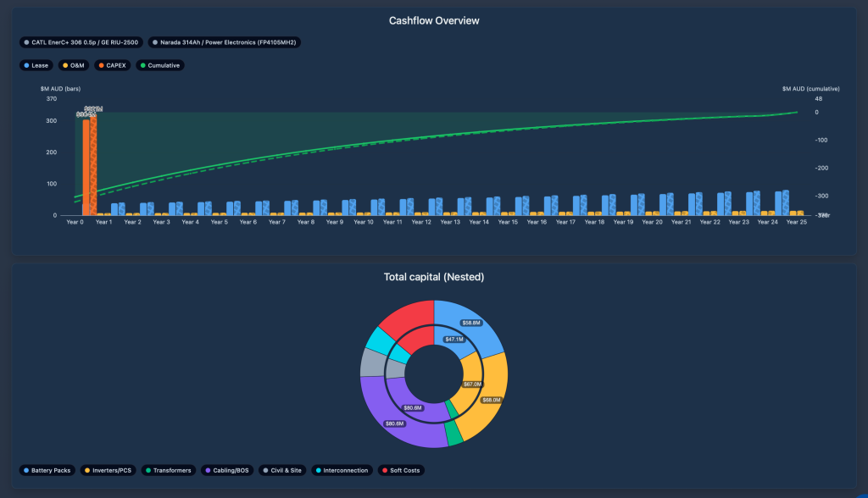Screen dimensions: 868x498
Task: Hide the O&M series in the cashflow chart
Action: point(75,65)
